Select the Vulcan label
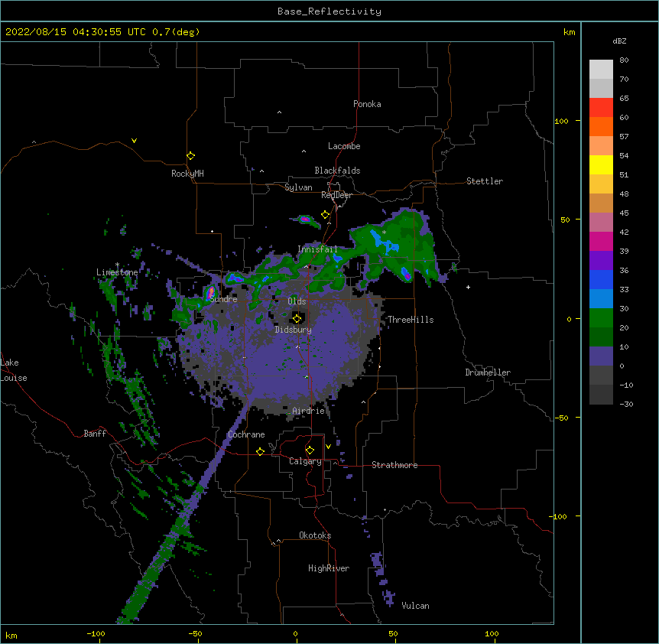The height and width of the screenshot is (644, 659). (415, 606)
